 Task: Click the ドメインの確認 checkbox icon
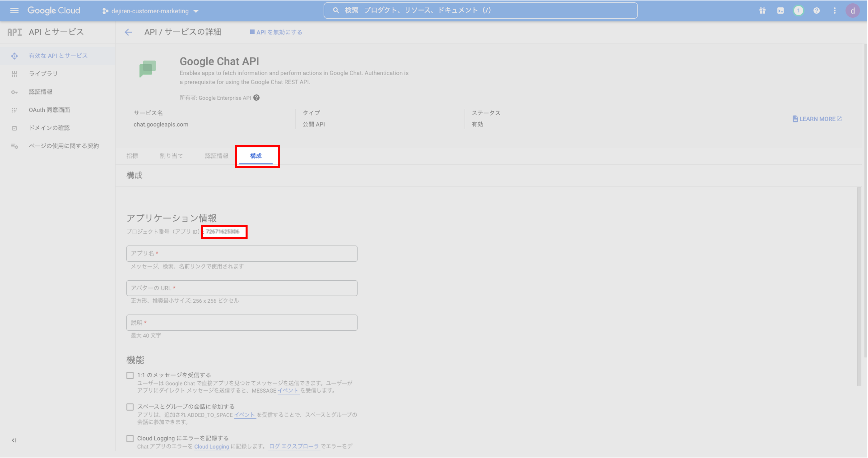[14, 128]
